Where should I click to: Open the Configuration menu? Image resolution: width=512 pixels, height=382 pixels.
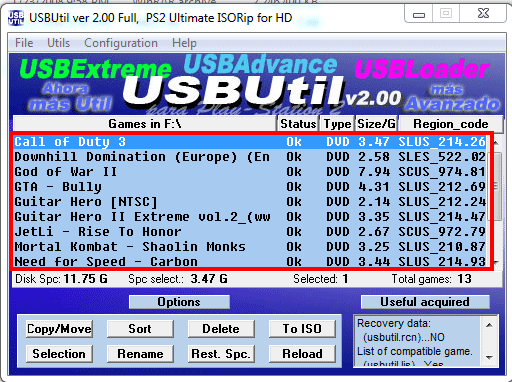click(x=121, y=43)
